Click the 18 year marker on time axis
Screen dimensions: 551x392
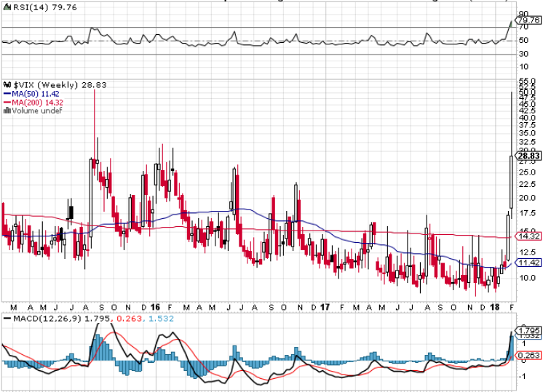pyautogui.click(x=494, y=308)
